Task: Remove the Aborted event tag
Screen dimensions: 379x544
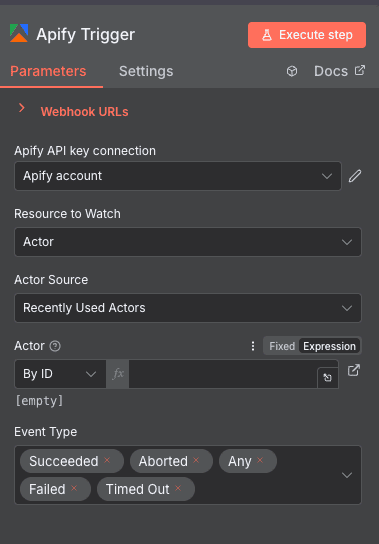Action: click(x=196, y=460)
